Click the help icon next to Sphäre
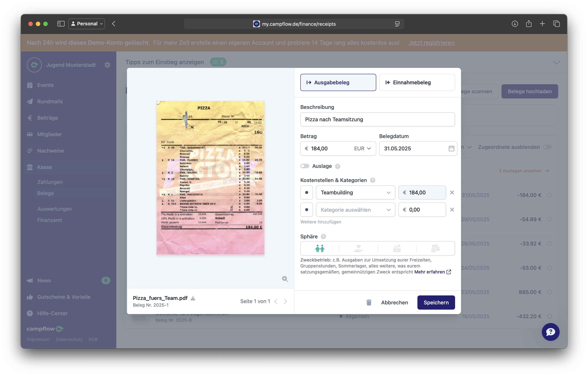This screenshot has width=588, height=376. coord(323,236)
